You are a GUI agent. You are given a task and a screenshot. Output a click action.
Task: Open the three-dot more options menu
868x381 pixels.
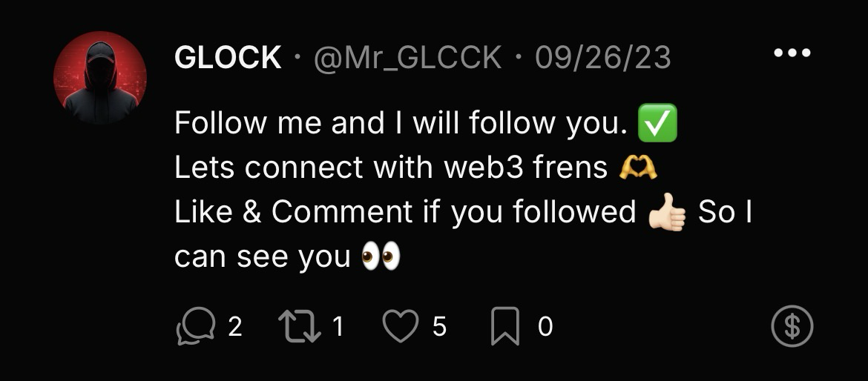pos(792,53)
